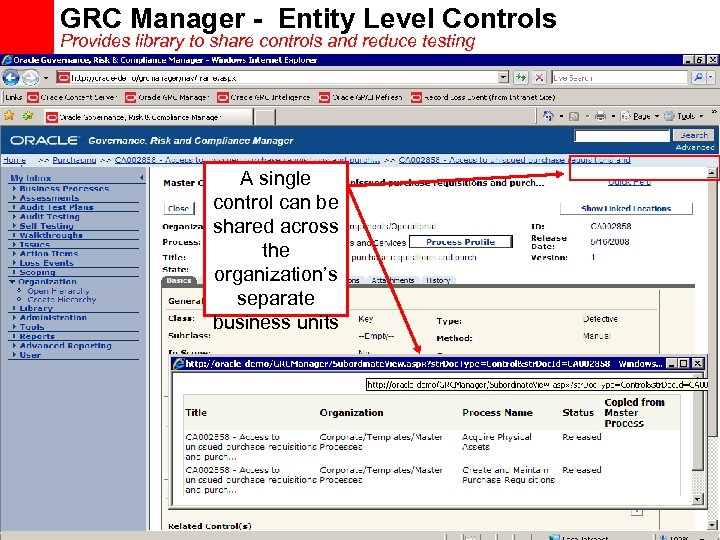Screen dimensions: 720x540
Task: Click into the address bar URL field
Action: pos(277,78)
